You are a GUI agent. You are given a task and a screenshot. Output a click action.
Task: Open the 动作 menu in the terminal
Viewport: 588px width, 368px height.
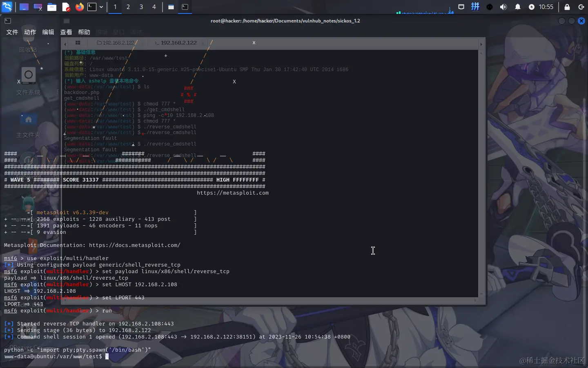[30, 32]
